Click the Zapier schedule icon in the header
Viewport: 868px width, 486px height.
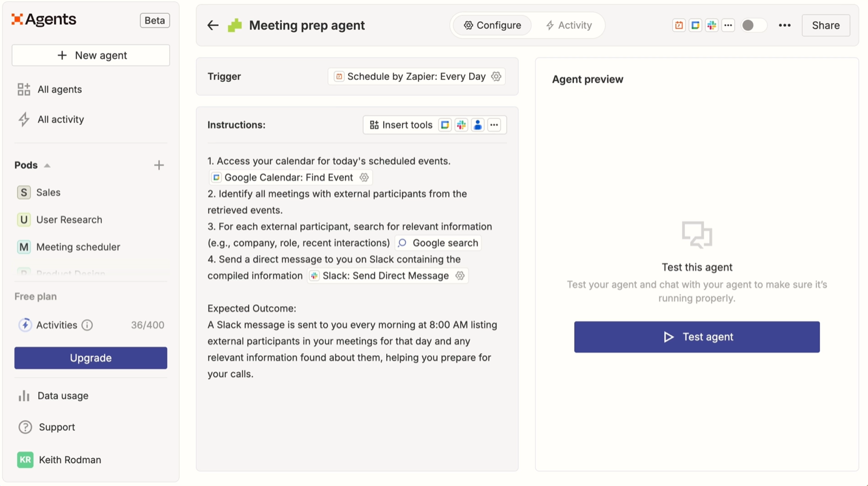point(678,25)
